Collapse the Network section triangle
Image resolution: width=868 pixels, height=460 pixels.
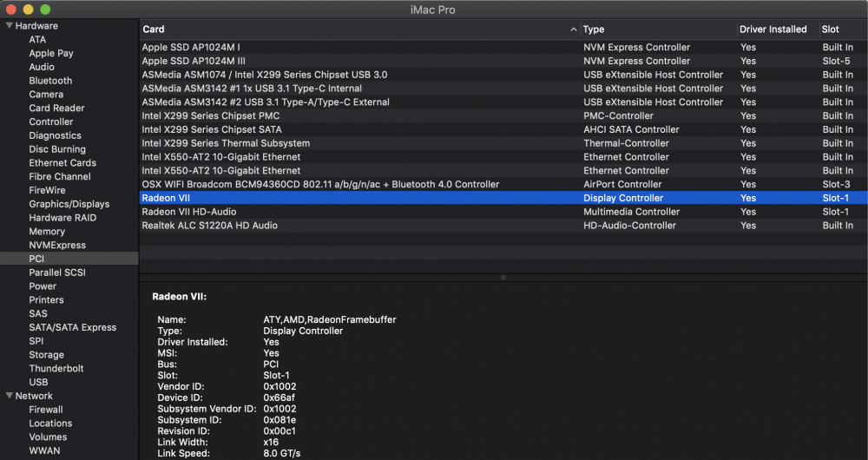coord(10,396)
